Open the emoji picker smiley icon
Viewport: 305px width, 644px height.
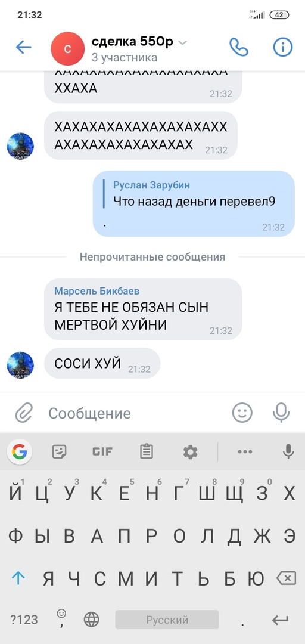(242, 413)
